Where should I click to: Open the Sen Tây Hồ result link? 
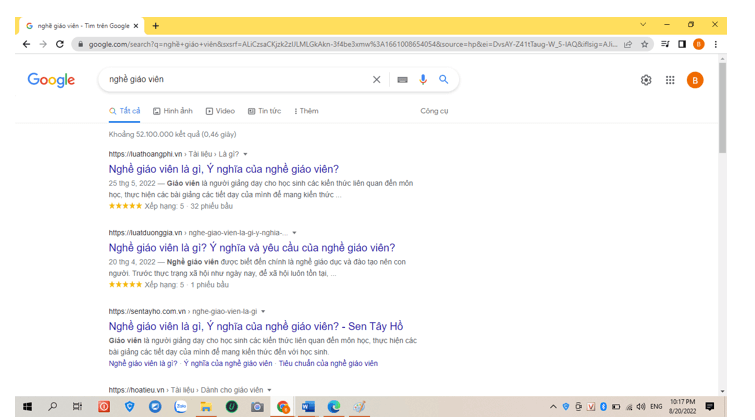tap(256, 326)
